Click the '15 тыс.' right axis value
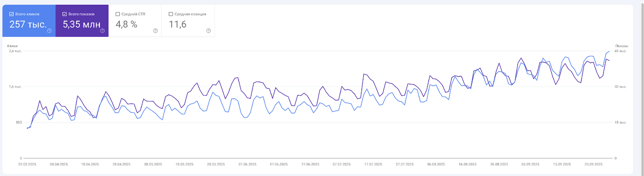The width and height of the screenshot is (644, 176). (x=620, y=123)
